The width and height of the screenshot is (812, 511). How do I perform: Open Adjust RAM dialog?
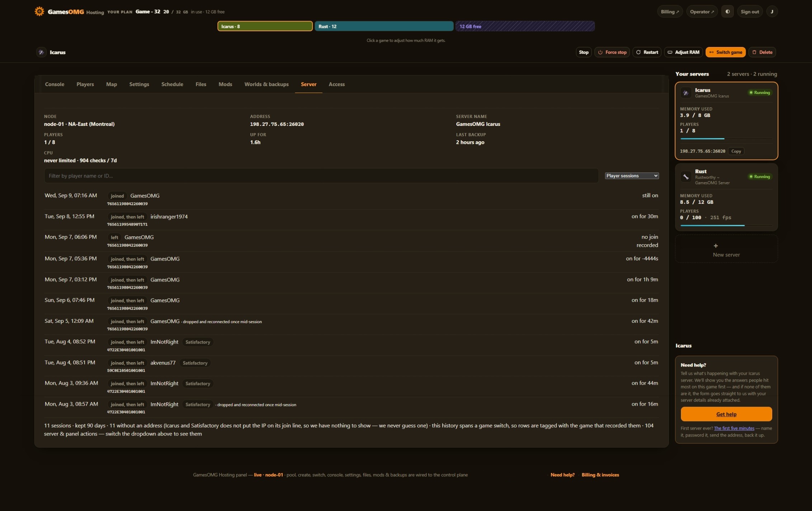pos(683,52)
